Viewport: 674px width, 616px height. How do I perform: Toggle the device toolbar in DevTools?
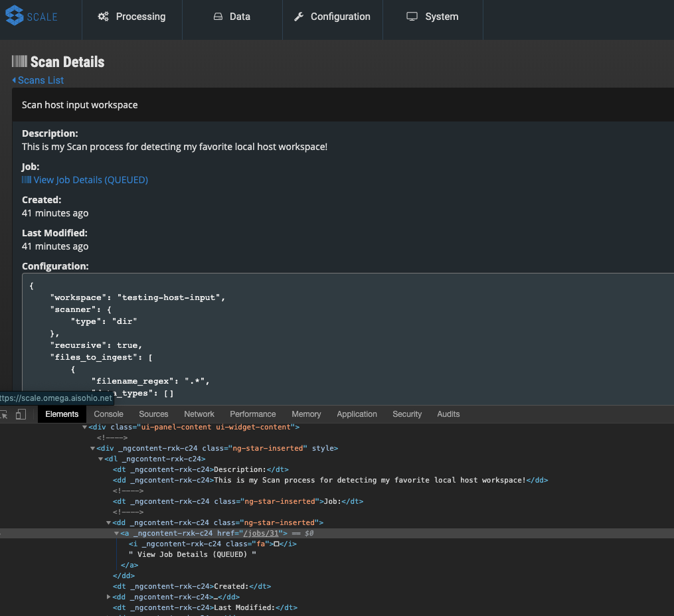pyautogui.click(x=21, y=414)
